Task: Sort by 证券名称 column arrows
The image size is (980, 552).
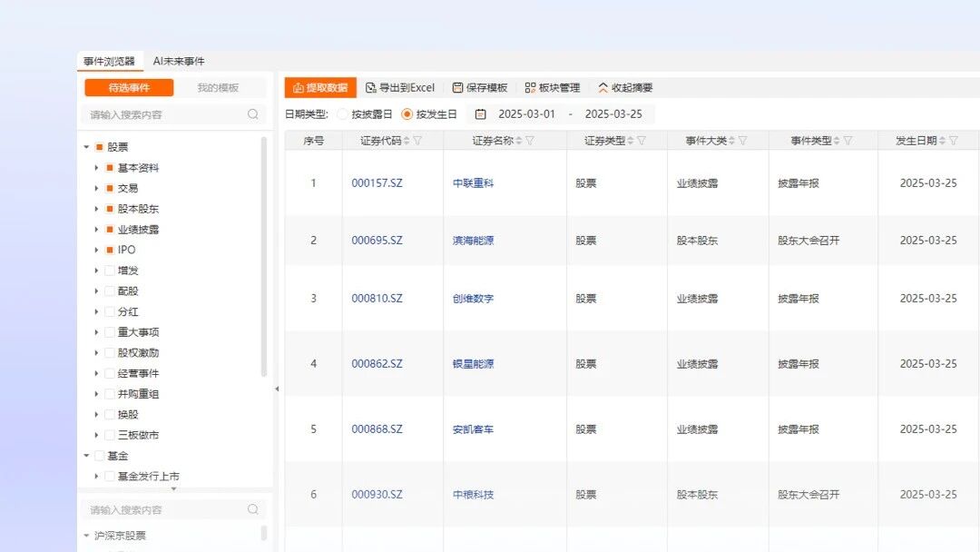Action: 519,142
